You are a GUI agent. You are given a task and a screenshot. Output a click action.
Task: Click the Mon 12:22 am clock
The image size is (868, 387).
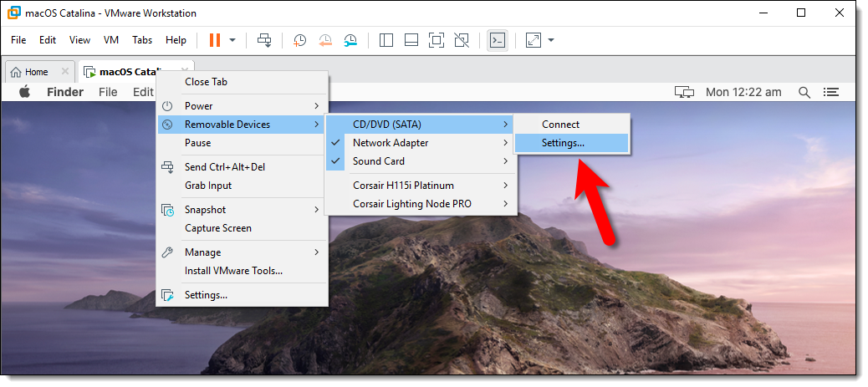click(743, 92)
